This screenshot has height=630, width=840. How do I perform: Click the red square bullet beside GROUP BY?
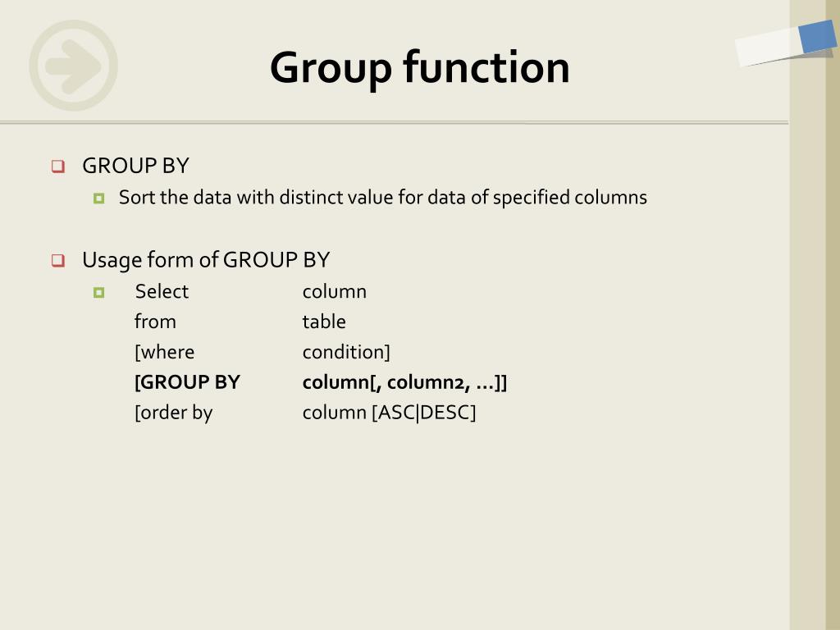[58, 166]
